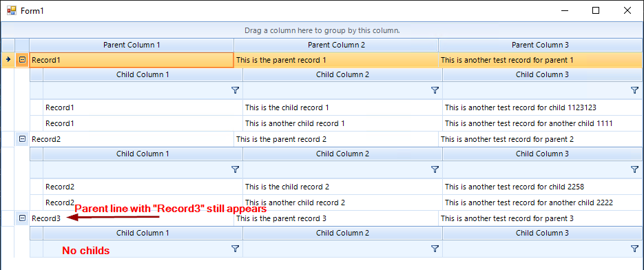Collapse the Record2 parent row
The width and height of the screenshot is (644, 270).
pyautogui.click(x=23, y=139)
